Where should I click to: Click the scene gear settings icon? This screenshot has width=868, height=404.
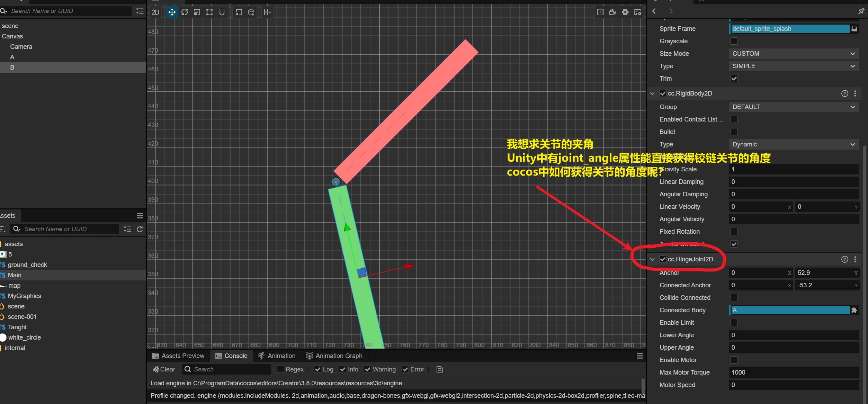[x=625, y=12]
